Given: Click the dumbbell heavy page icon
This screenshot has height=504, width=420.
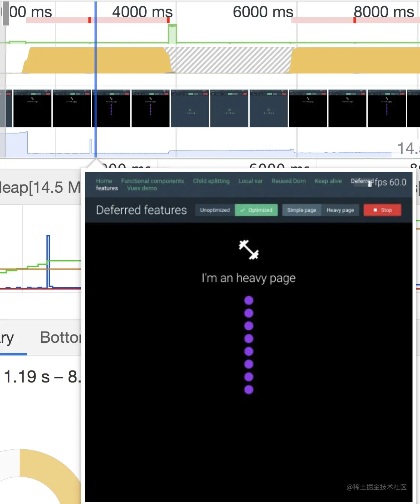Looking at the screenshot, I should (249, 250).
